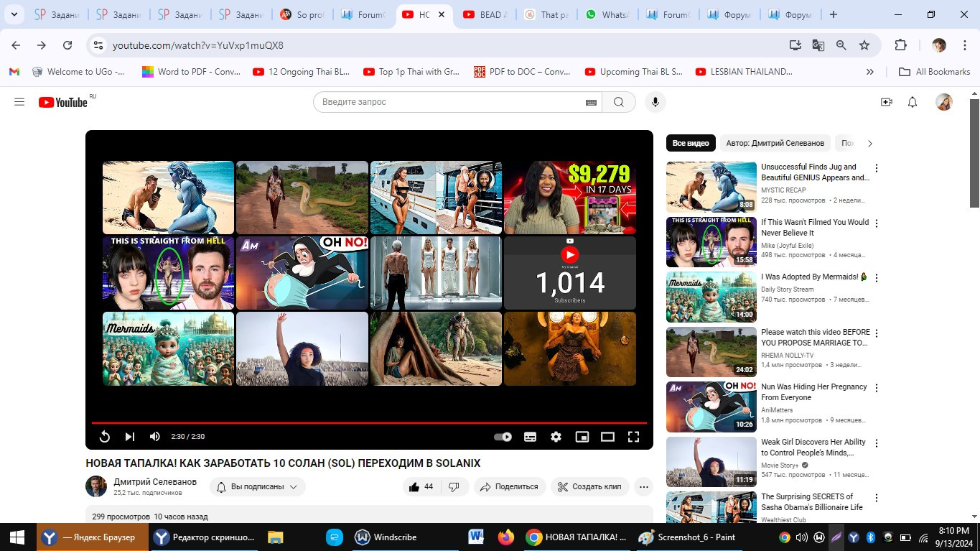Show more filter chips with right chevron
The width and height of the screenshot is (980, 551).
[870, 143]
